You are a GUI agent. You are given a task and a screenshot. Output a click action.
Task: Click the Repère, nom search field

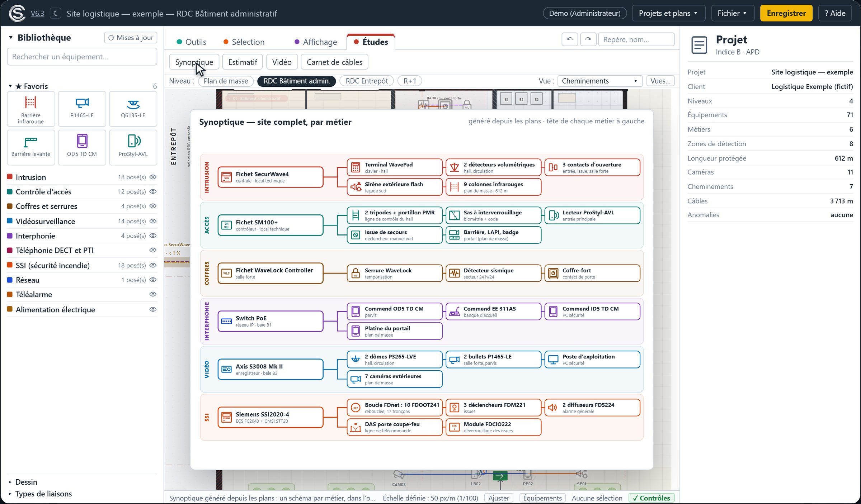click(x=636, y=39)
